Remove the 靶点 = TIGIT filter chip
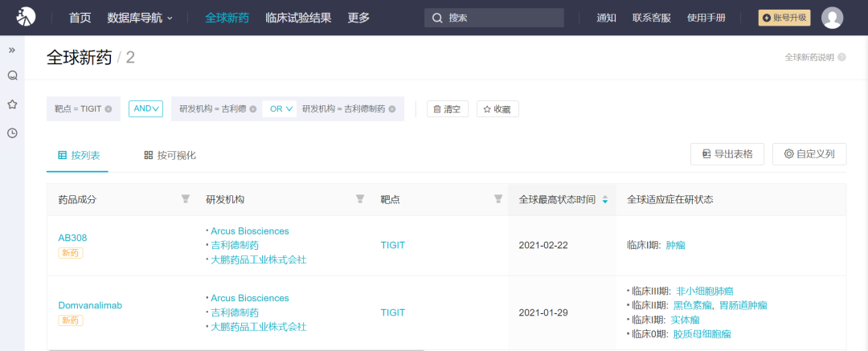 click(x=108, y=109)
